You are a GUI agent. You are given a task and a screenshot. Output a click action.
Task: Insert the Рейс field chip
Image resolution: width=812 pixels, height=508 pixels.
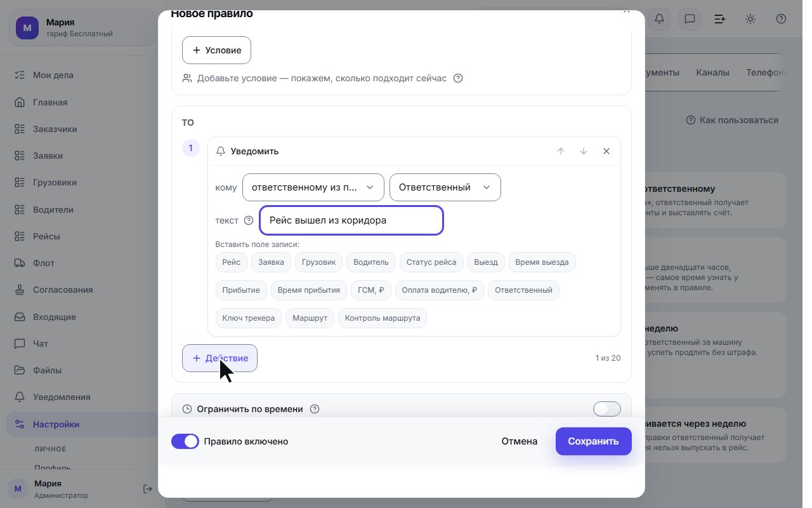pos(232,262)
